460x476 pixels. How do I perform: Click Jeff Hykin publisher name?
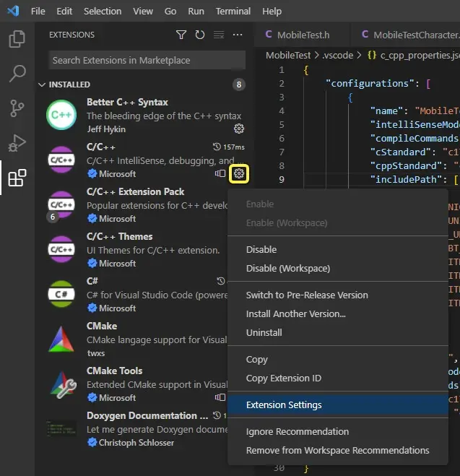(106, 129)
